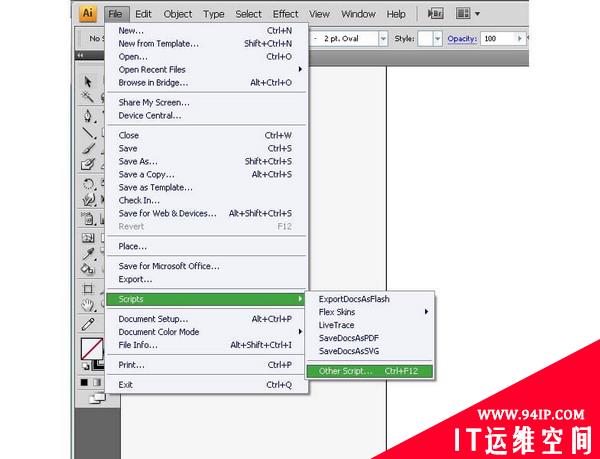
Task: Select the pencil-shaped tool below the Hand tool
Action: click(x=88, y=324)
